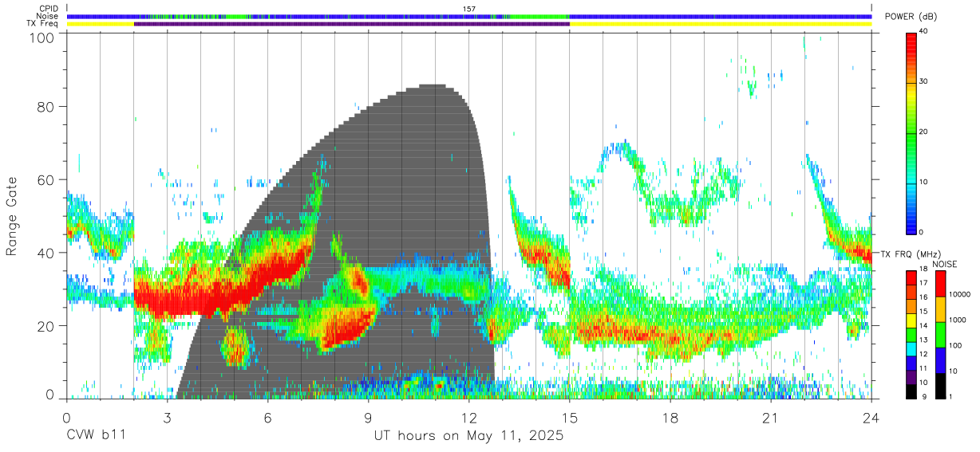The height and width of the screenshot is (452, 980).
Task: Click the 6 UT hour tick label
Action: (268, 417)
